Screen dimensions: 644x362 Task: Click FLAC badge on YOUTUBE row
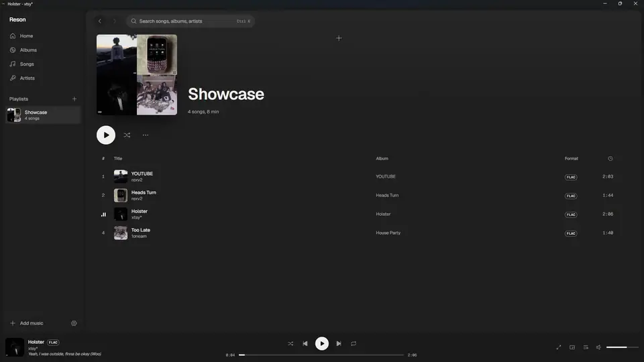coord(571,177)
